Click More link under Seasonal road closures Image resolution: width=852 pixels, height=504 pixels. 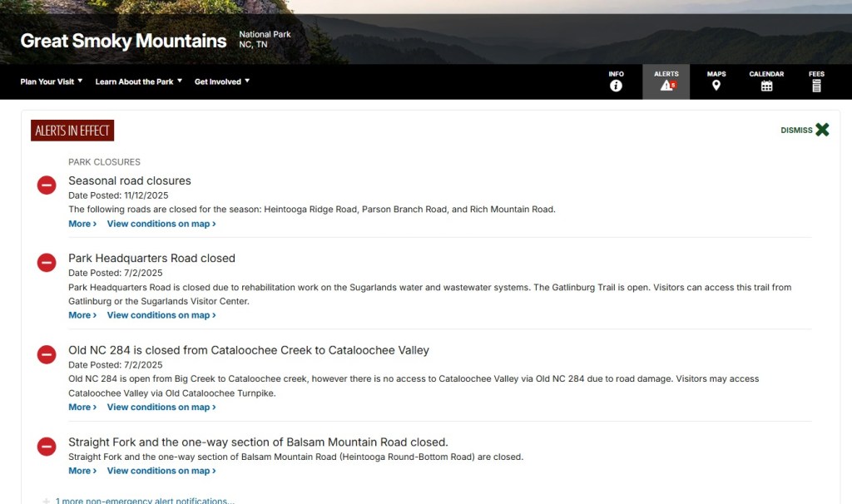click(x=82, y=224)
